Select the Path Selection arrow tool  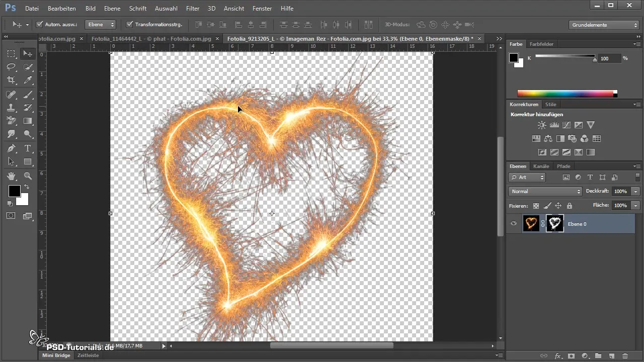pyautogui.click(x=12, y=161)
